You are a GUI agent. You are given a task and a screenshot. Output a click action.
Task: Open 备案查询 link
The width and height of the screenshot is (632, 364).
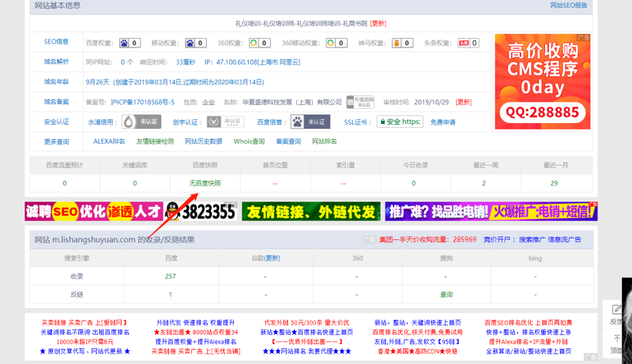(288, 141)
